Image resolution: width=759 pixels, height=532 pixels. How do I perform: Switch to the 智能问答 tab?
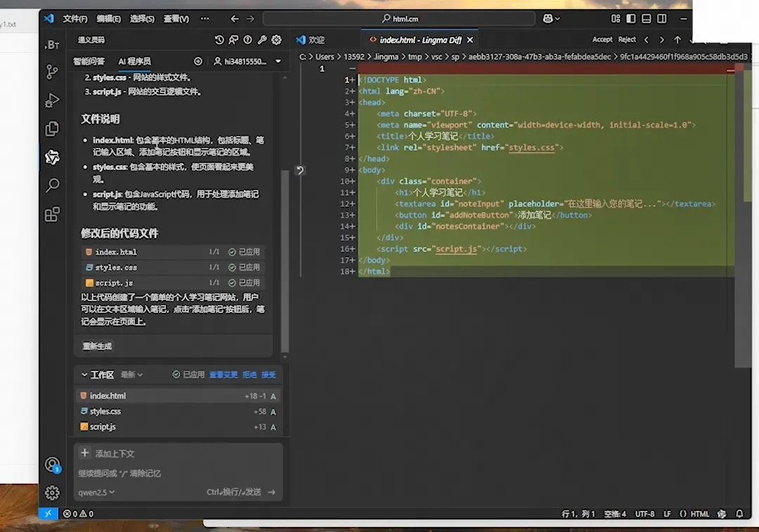(89, 62)
